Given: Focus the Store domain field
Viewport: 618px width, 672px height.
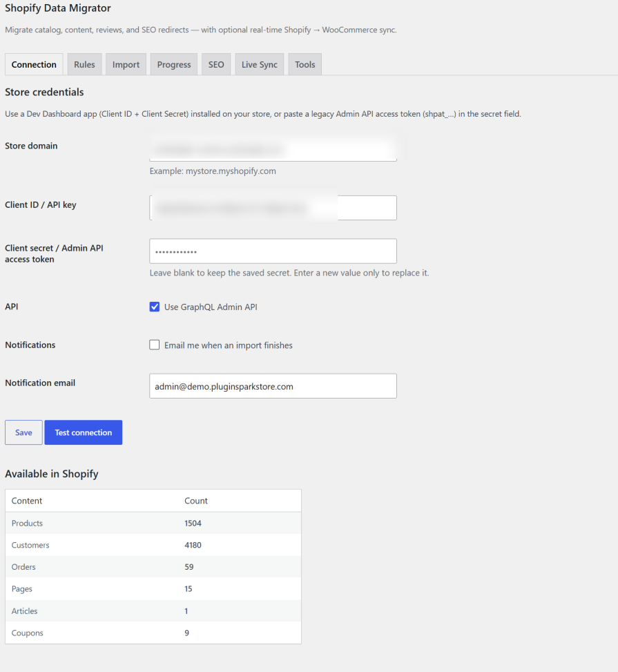Looking at the screenshot, I should coord(273,149).
